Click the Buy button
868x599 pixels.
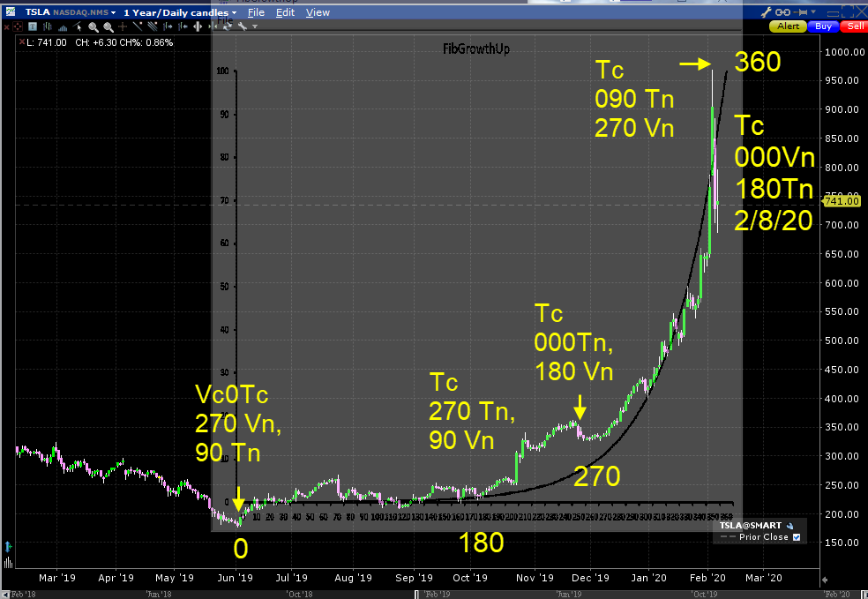(x=823, y=26)
